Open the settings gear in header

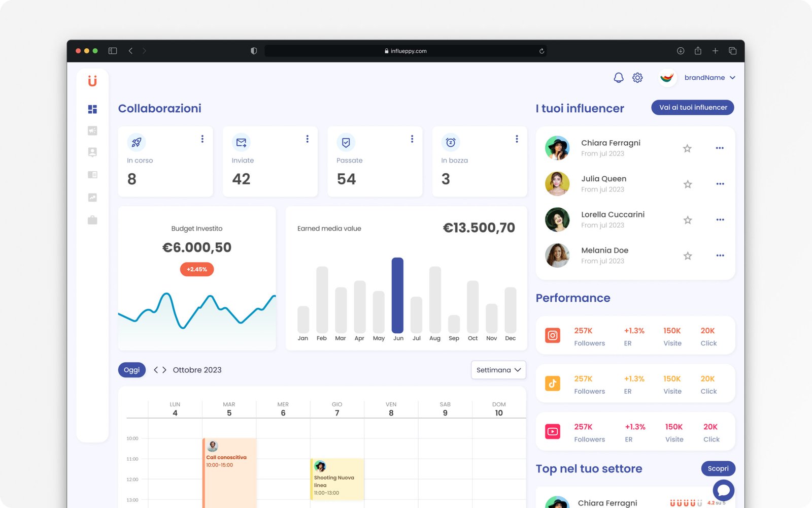click(x=637, y=78)
